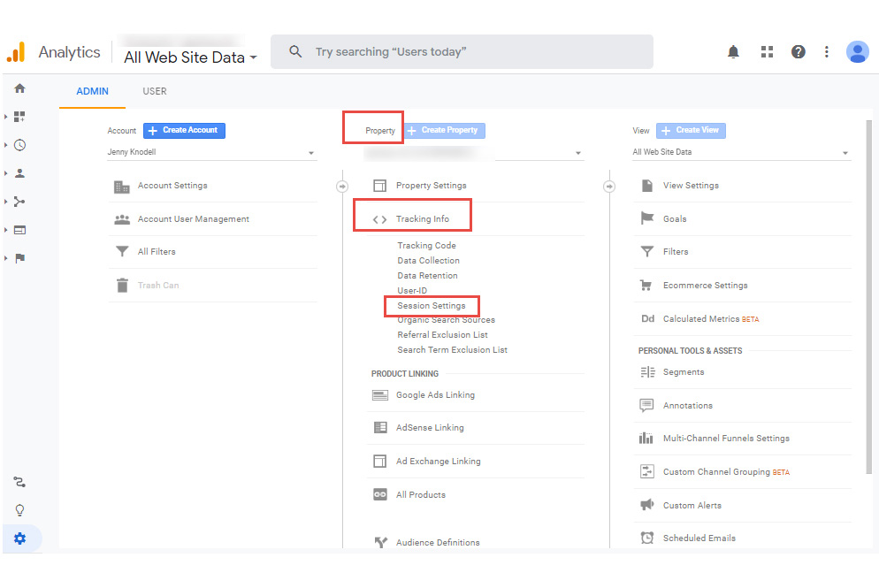Viewport: 879px width, 588px height.
Task: Open Google apps grid icon
Action: pyautogui.click(x=767, y=52)
